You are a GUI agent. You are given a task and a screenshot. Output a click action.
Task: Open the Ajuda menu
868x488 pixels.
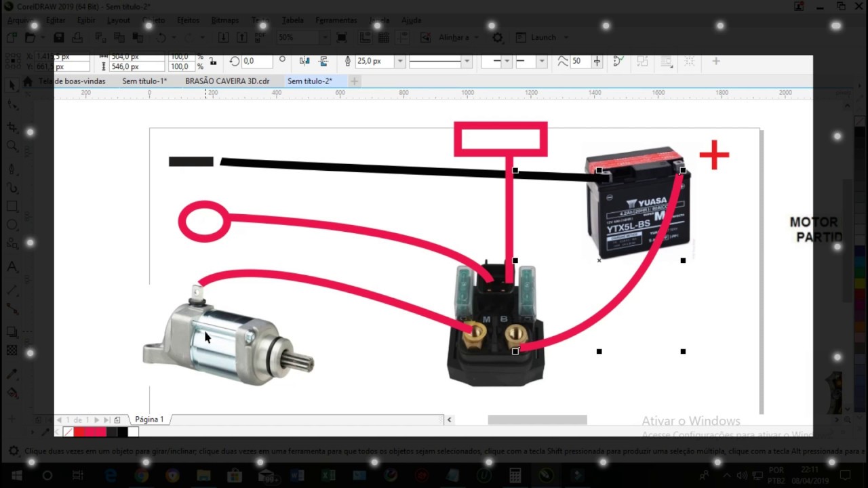point(411,20)
